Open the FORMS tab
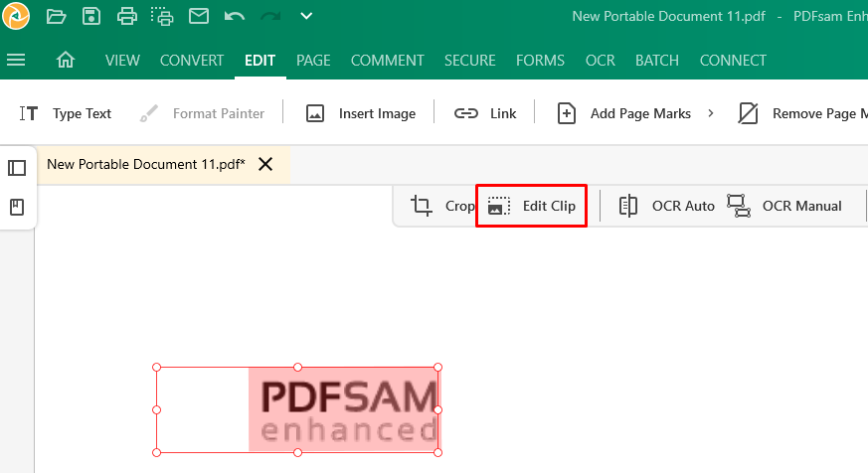This screenshot has height=473, width=868. pos(540,61)
